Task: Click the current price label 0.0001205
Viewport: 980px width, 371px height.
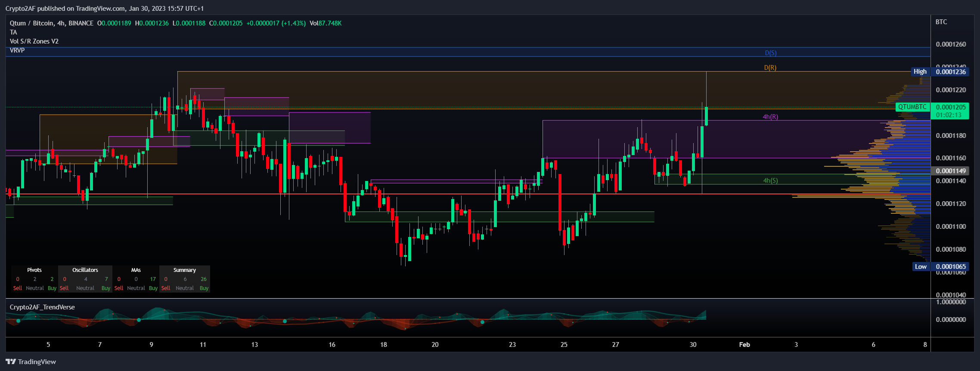Action: (951, 107)
